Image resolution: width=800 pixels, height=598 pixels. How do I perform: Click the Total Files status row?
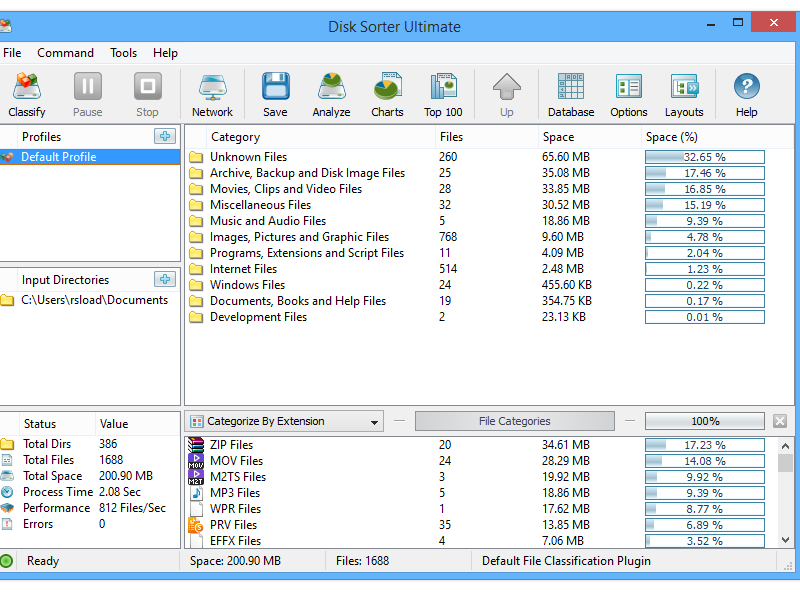(90, 460)
